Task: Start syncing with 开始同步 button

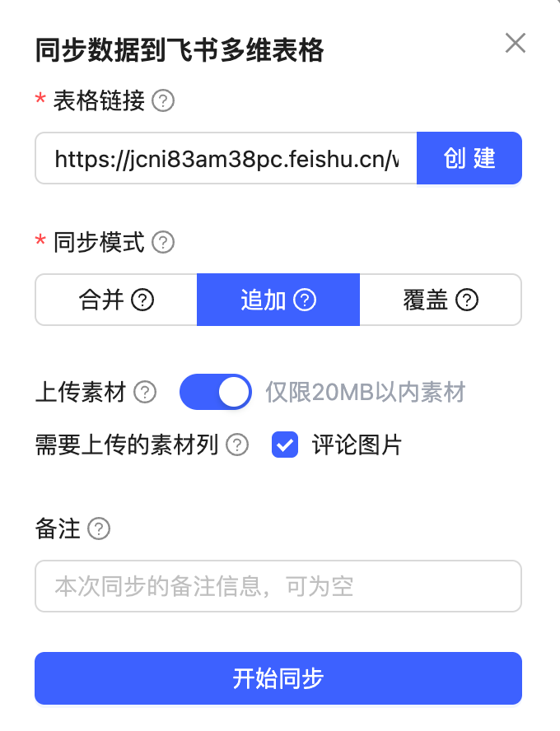Action: (278, 678)
